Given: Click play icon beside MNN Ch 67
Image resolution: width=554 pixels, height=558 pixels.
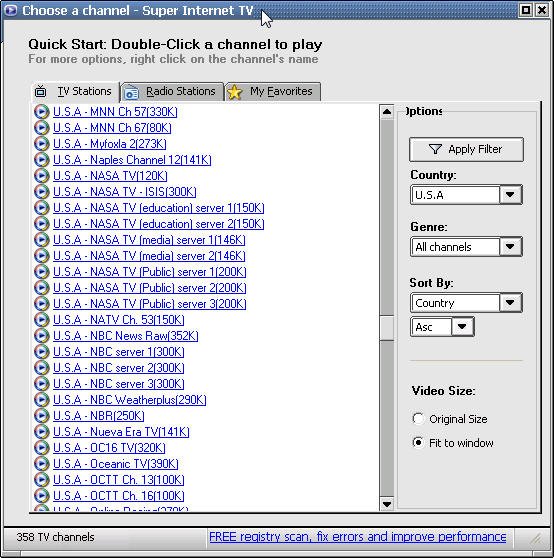Looking at the screenshot, I should pos(41,128).
